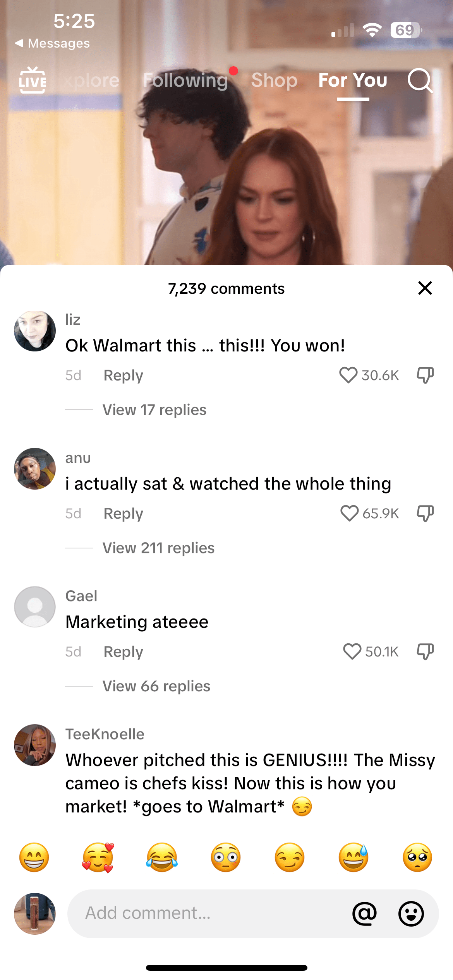Image resolution: width=453 pixels, height=980 pixels.
Task: Tap the search magnifier icon
Action: [420, 81]
